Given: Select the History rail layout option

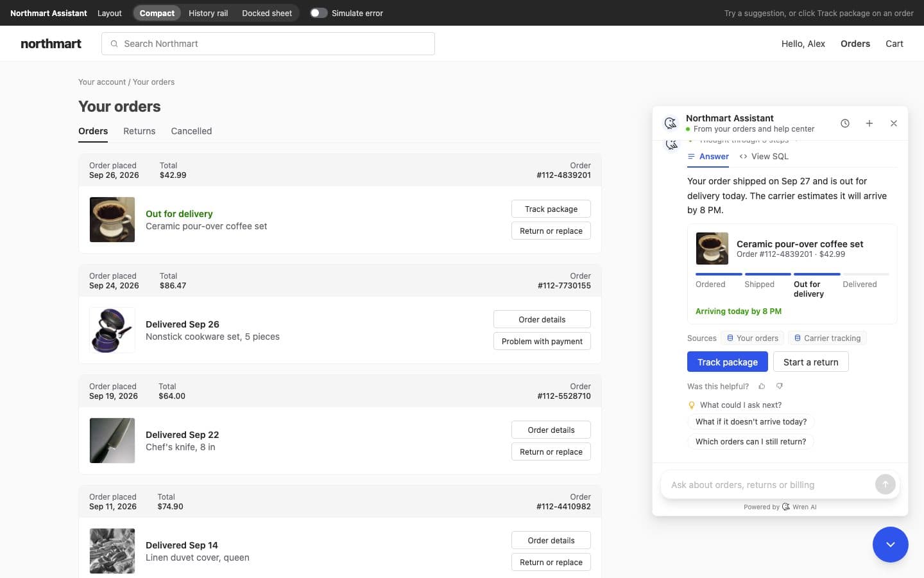Looking at the screenshot, I should pos(208,13).
